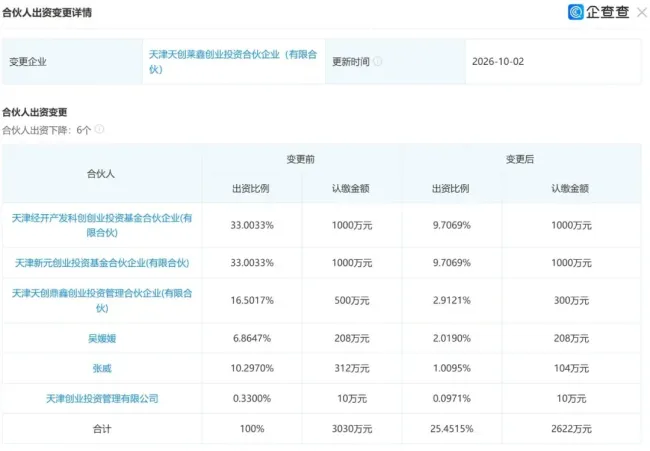This screenshot has width=650, height=451.
Task: Select the 合伙人出资变更详情 dialog title
Action: tap(47, 12)
